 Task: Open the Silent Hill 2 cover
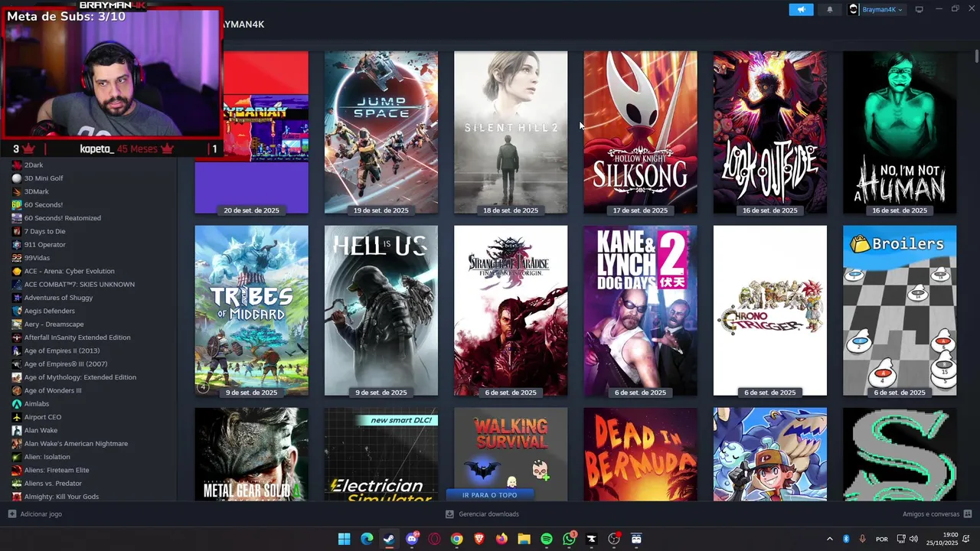(x=511, y=132)
